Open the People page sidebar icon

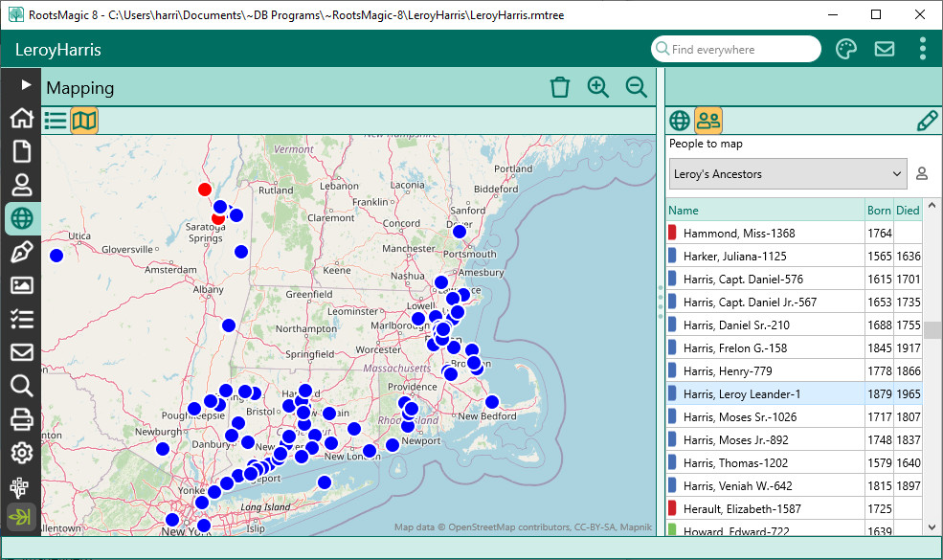21,185
